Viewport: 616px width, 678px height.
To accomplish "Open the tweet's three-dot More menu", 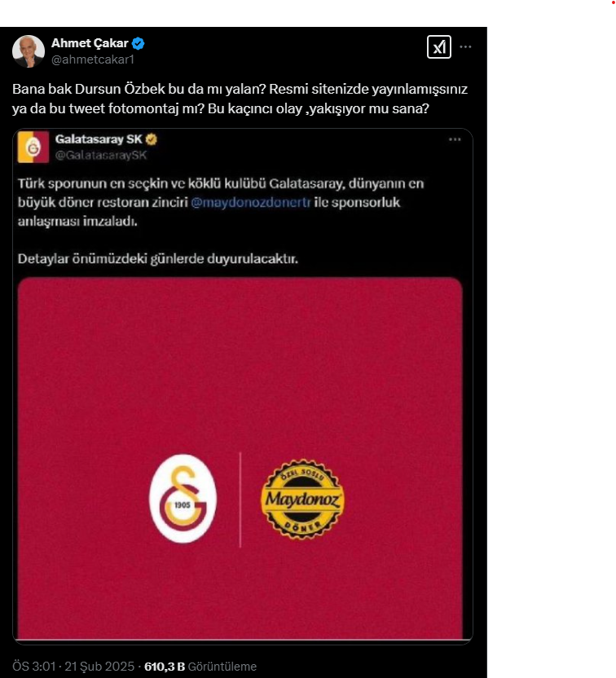I will pos(466,47).
